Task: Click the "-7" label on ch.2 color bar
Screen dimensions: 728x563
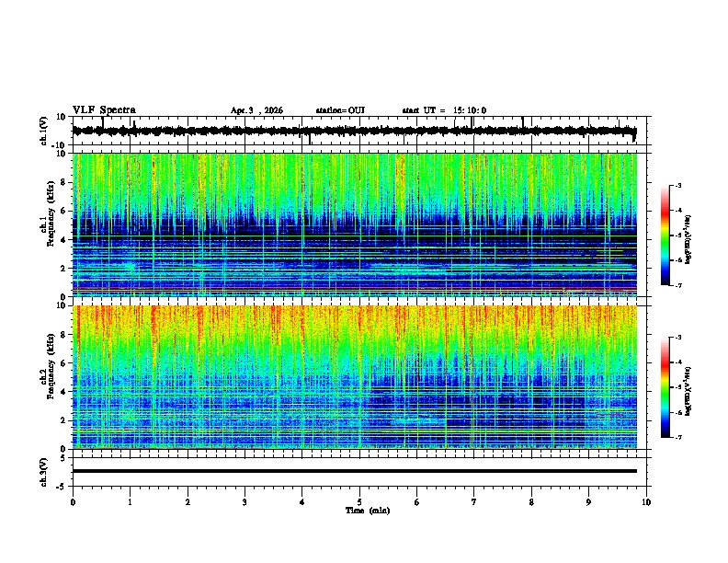Action: pos(677,438)
